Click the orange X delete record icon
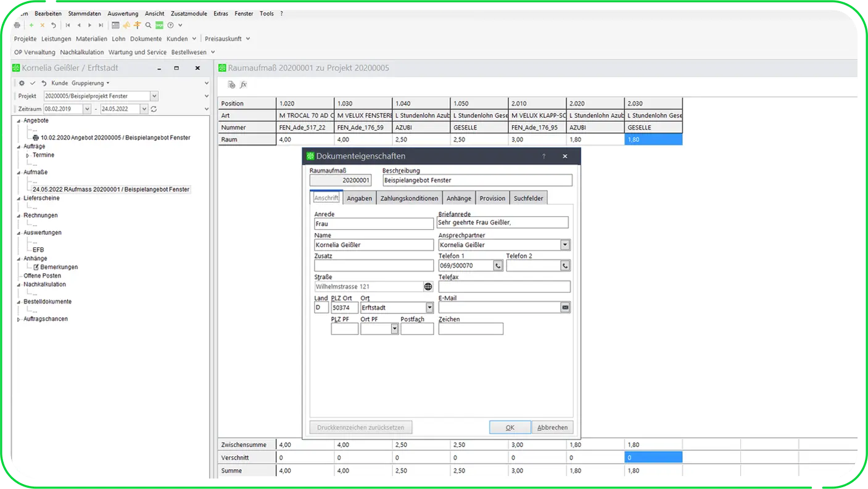The image size is (868, 489). tap(42, 25)
